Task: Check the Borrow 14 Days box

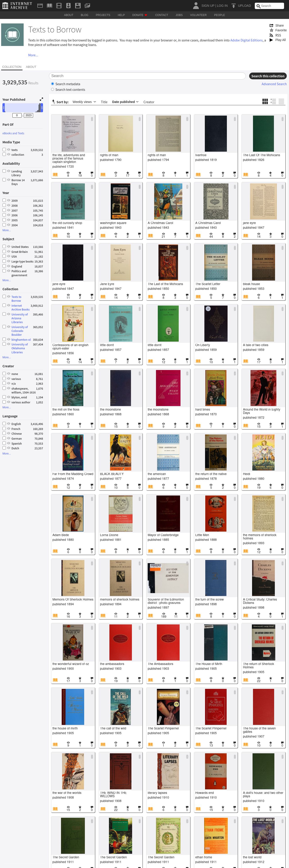Action: [x=4, y=180]
